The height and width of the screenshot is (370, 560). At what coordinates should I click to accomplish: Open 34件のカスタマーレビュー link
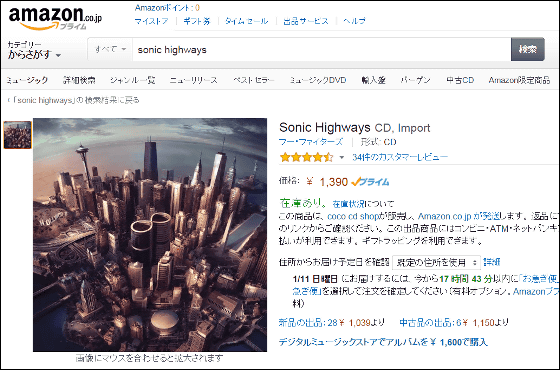[x=400, y=157]
